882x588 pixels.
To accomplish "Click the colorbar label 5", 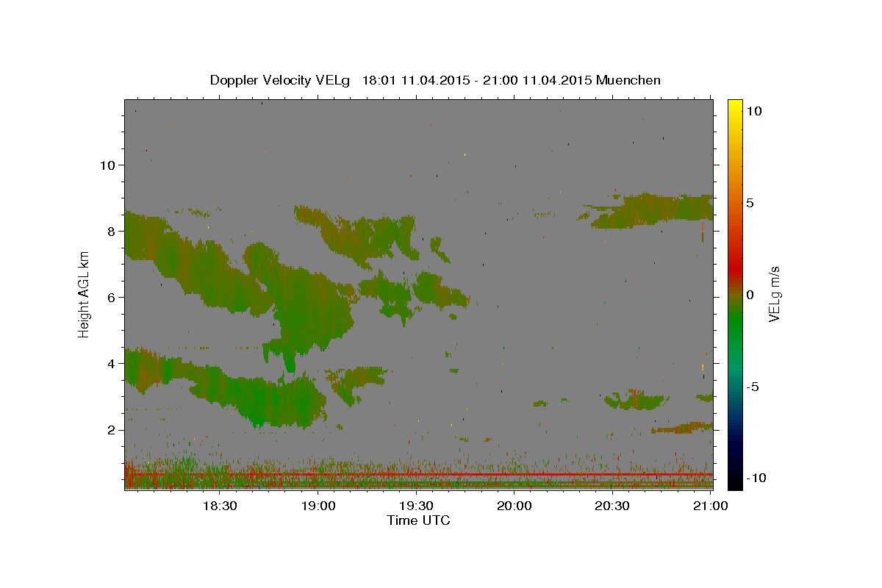I will pos(750,203).
